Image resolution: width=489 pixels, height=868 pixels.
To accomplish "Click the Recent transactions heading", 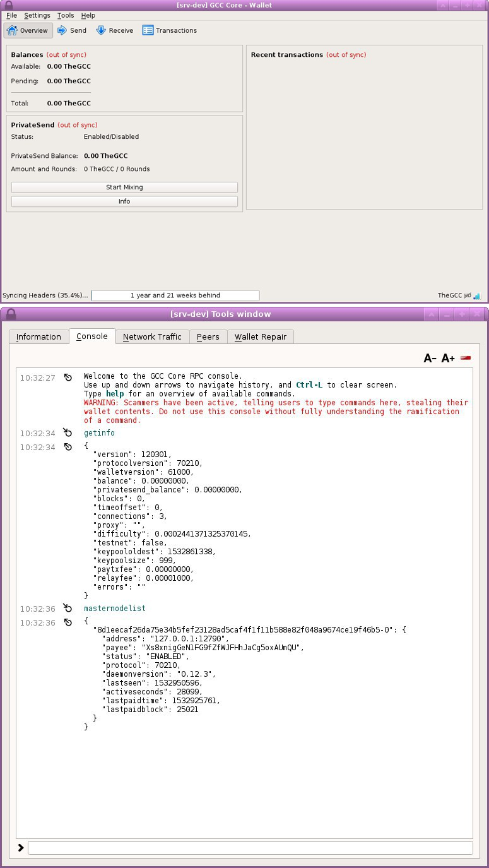I will coord(287,55).
